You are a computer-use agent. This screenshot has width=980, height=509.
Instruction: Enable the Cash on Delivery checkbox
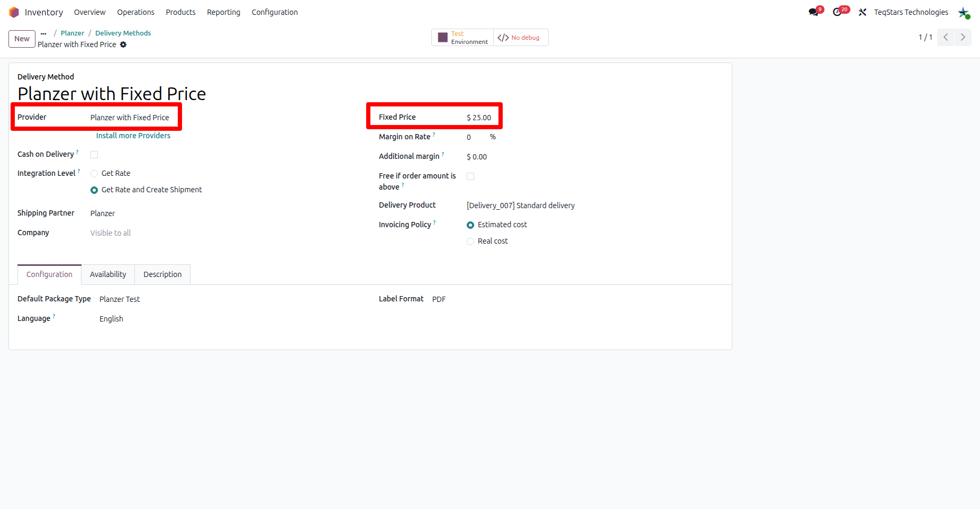click(x=94, y=155)
